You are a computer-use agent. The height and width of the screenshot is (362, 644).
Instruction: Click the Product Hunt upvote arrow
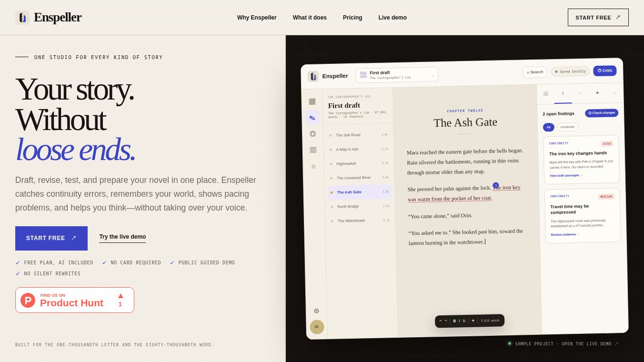[x=121, y=296]
